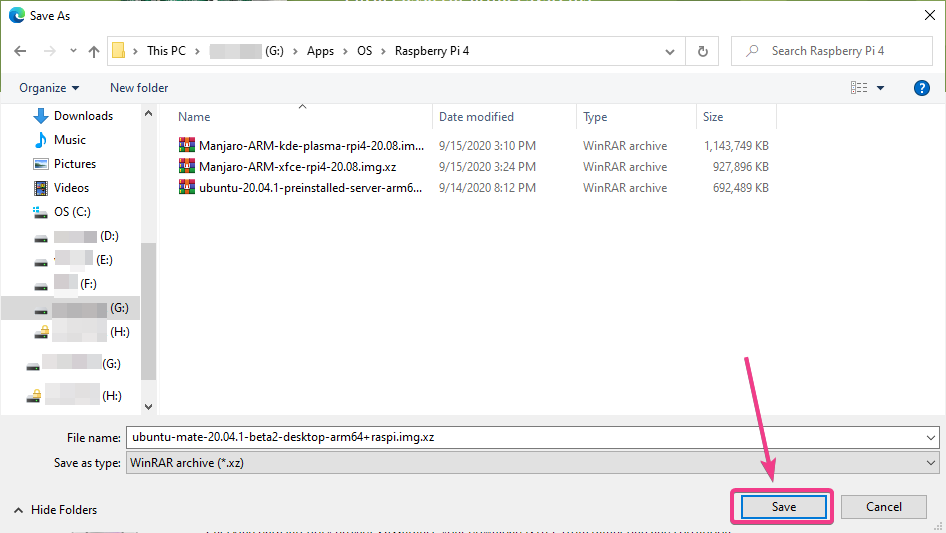The height and width of the screenshot is (533, 946).
Task: Click 'Raspberry Pi 4' breadcrumb segment
Action: [432, 51]
